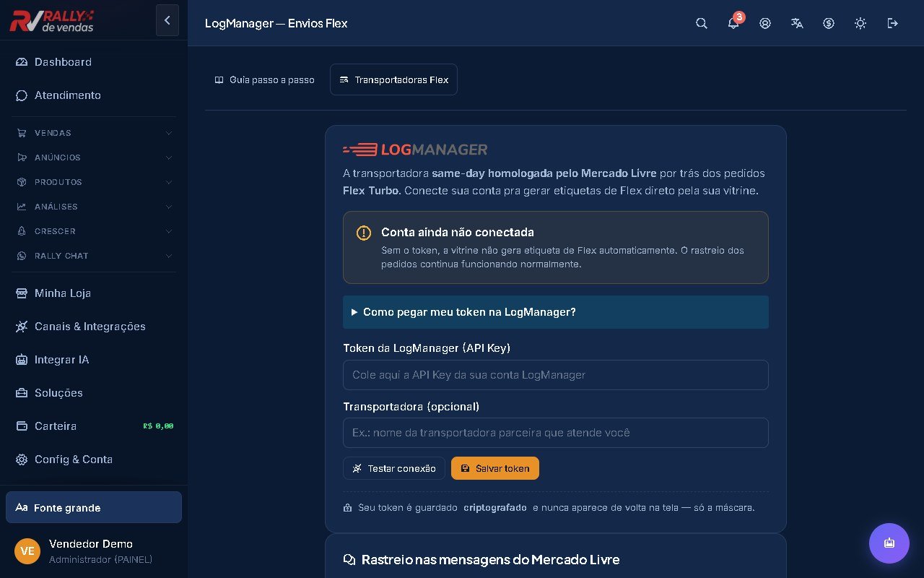This screenshot has width=924, height=578.
Task: Open Soluções menu item
Action: pyautogui.click(x=94, y=393)
